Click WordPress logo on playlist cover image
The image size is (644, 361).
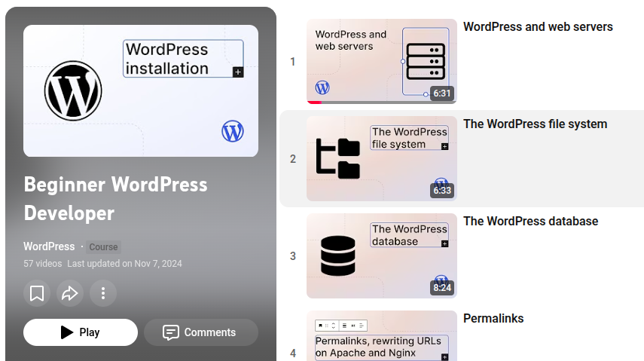pyautogui.click(x=73, y=91)
